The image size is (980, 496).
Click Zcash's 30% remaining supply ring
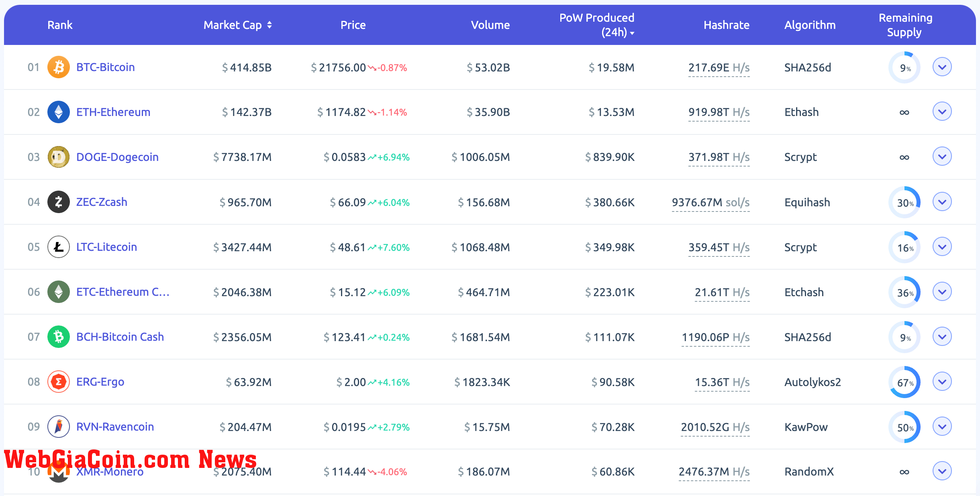(x=904, y=202)
